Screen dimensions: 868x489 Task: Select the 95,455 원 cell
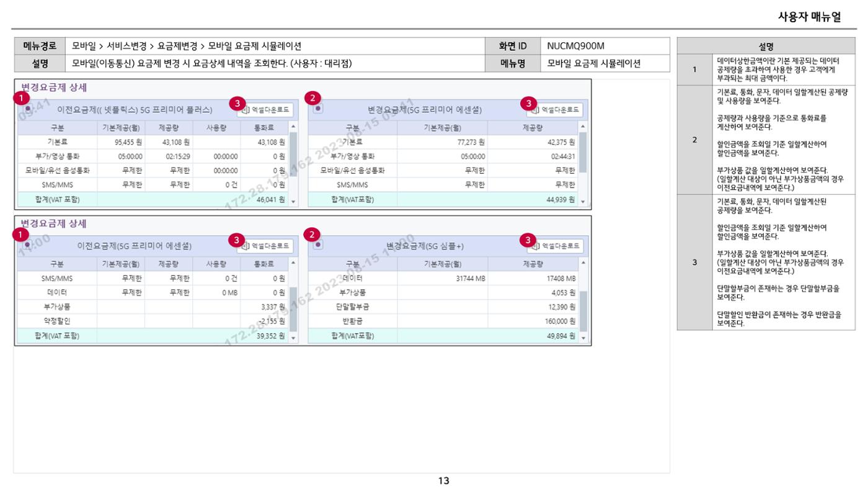click(121, 142)
